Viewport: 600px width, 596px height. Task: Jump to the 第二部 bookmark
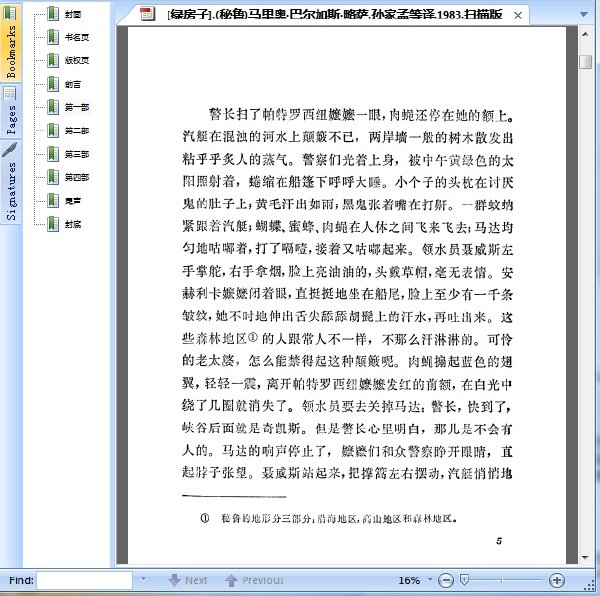[77, 131]
